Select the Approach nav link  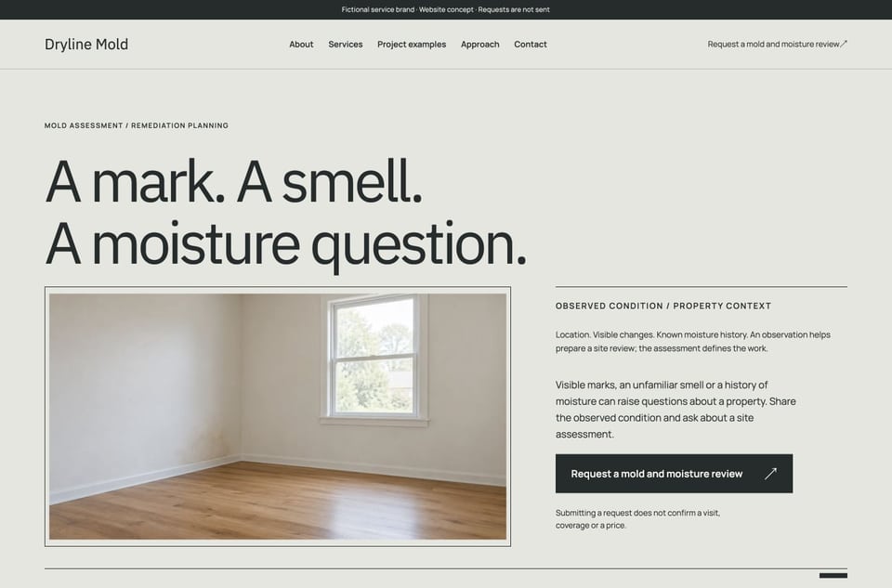pos(480,45)
